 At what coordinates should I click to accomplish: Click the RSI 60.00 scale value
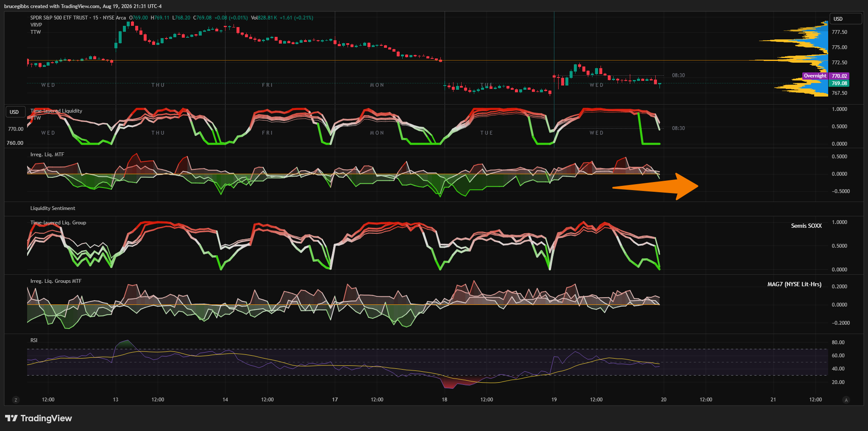(838, 356)
